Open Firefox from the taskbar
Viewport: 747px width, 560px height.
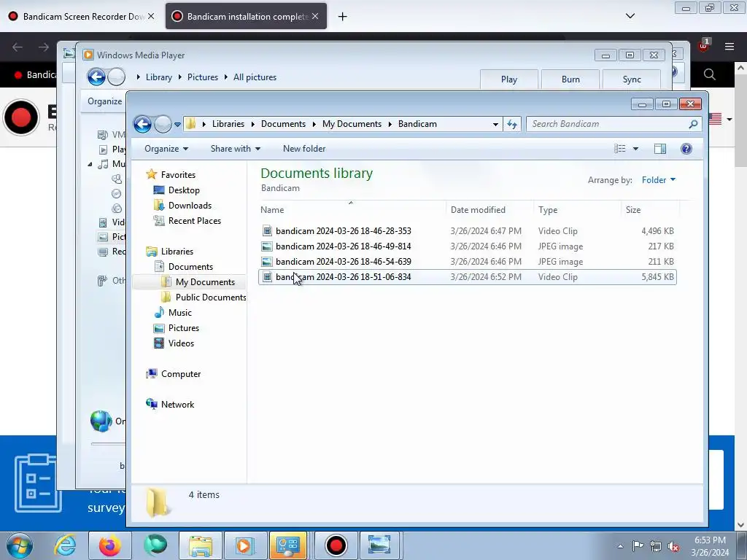109,545
